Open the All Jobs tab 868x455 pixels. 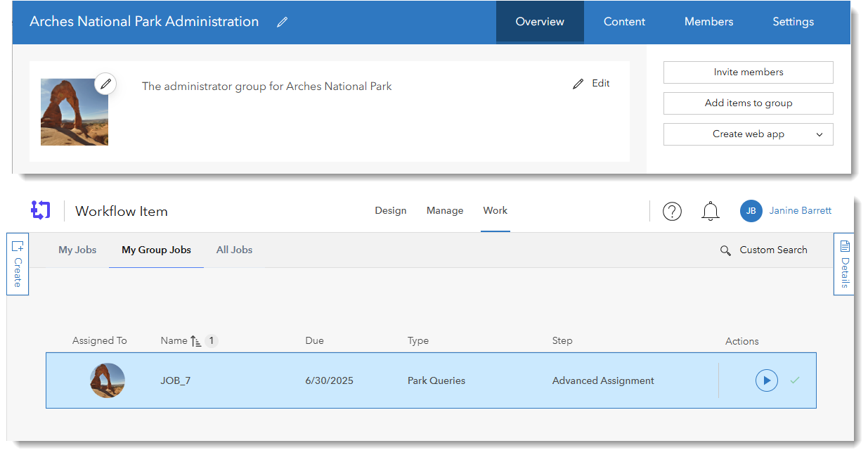click(x=234, y=250)
